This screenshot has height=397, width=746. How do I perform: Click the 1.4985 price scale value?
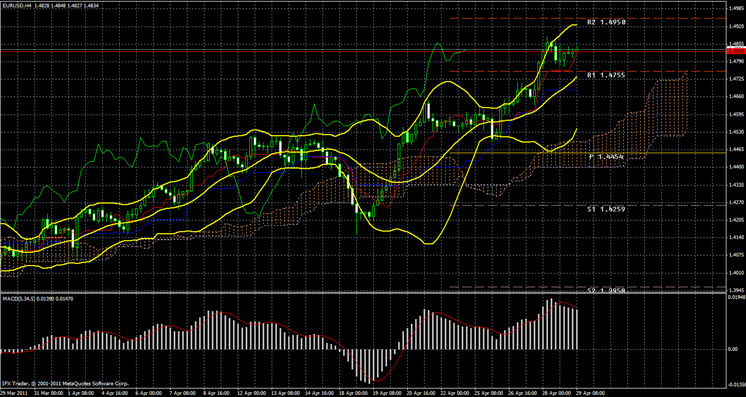click(x=736, y=8)
